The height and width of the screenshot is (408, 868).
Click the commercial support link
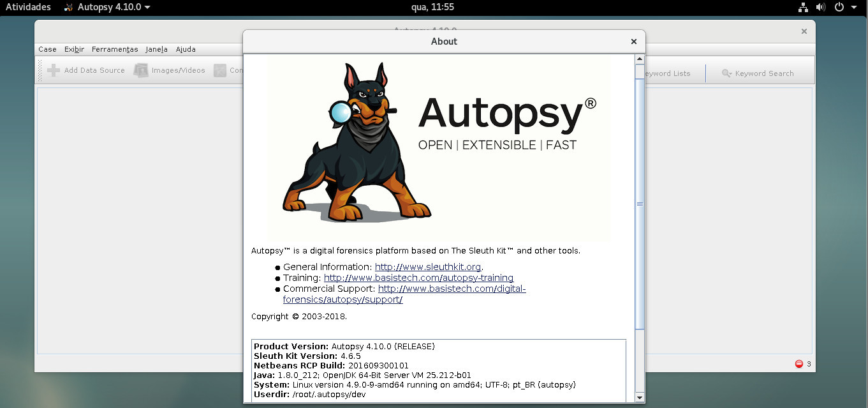tap(452, 289)
